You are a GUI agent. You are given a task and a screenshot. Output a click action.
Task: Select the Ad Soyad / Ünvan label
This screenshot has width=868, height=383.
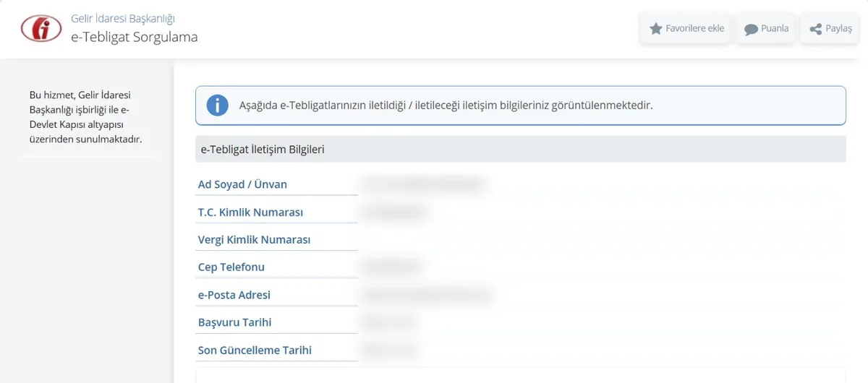242,184
